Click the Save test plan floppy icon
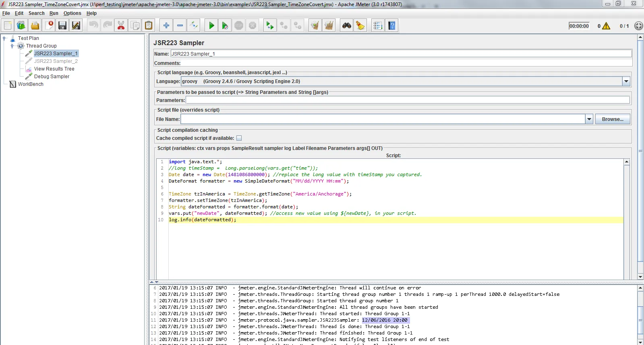The height and width of the screenshot is (345, 644). click(62, 26)
